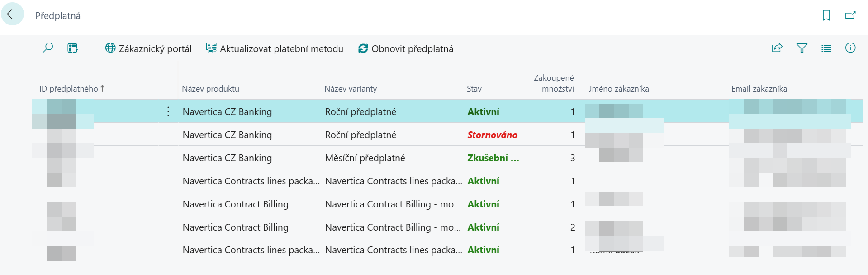Image resolution: width=868 pixels, height=275 pixels.
Task: Select the highlighted Navertica CZ Banking row
Action: [228, 111]
